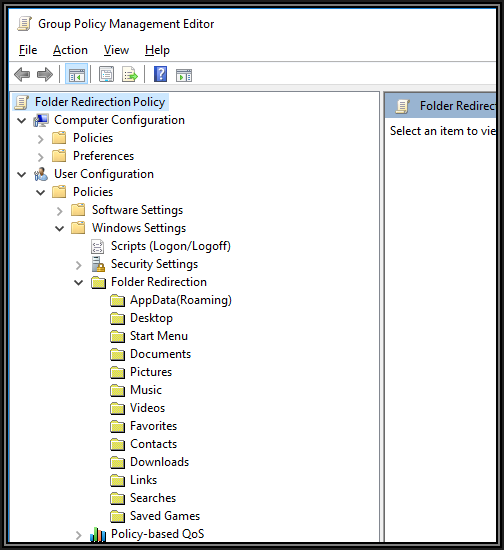Select the Scripts (Logon/Logoff) label
The image size is (504, 550).
(x=171, y=246)
